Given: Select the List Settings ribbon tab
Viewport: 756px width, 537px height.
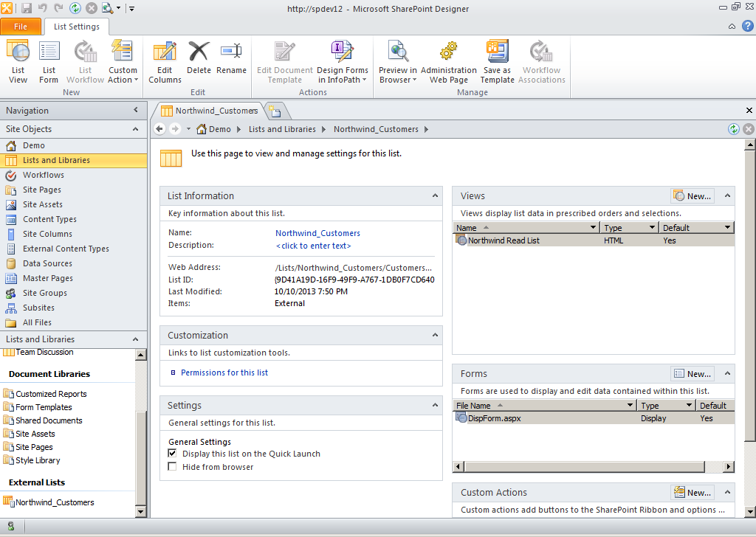Looking at the screenshot, I should (77, 27).
